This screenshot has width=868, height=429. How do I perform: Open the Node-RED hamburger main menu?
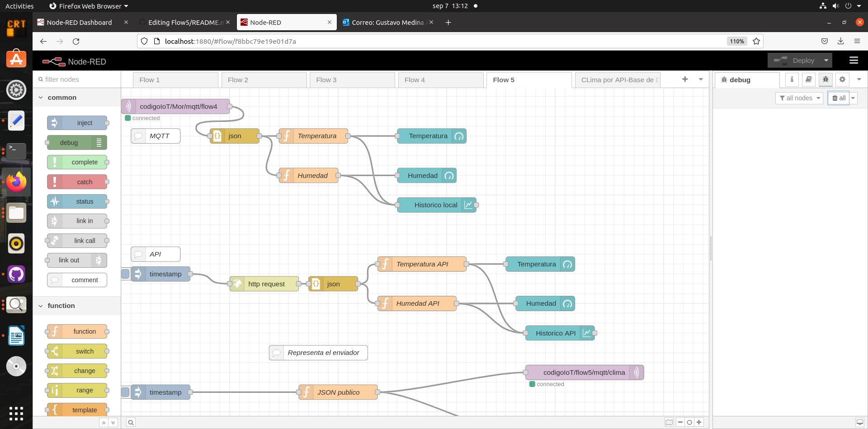[x=854, y=61]
